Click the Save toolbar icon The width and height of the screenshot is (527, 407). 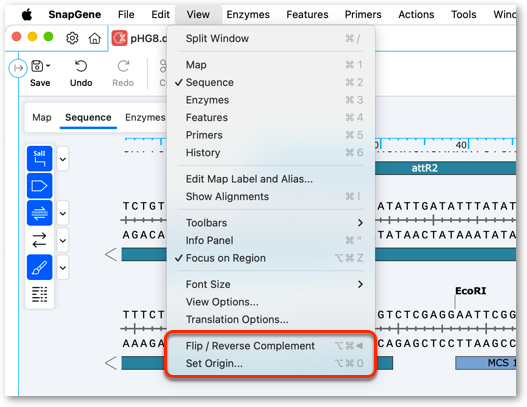pos(37,66)
